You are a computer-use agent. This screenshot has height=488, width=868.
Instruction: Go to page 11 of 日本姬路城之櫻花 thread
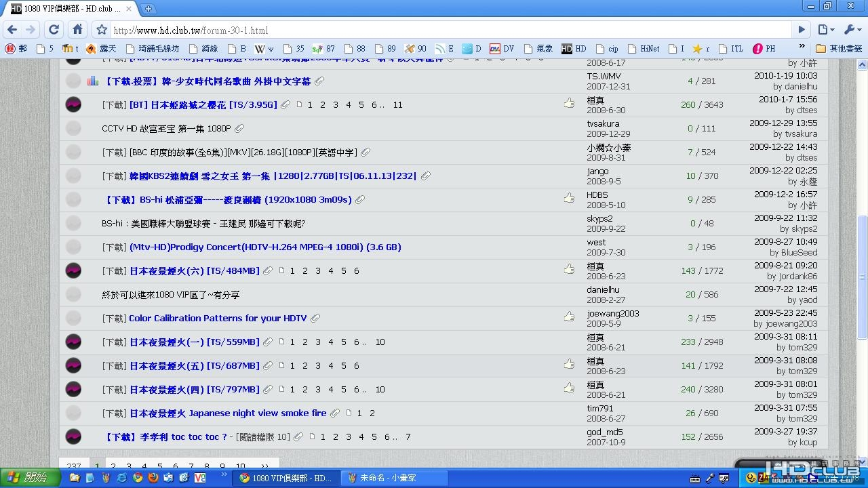coord(397,105)
